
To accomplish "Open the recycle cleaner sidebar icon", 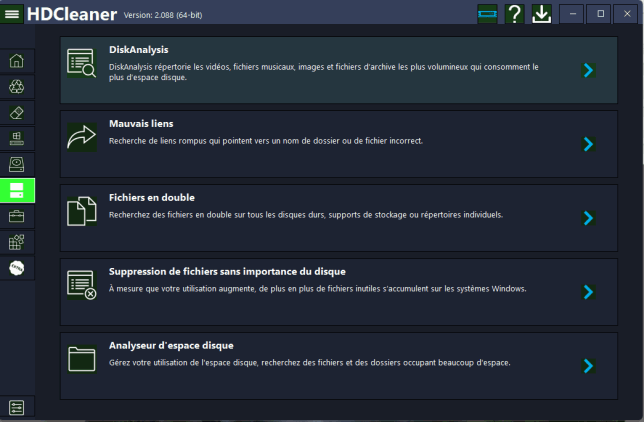I will tap(16, 87).
